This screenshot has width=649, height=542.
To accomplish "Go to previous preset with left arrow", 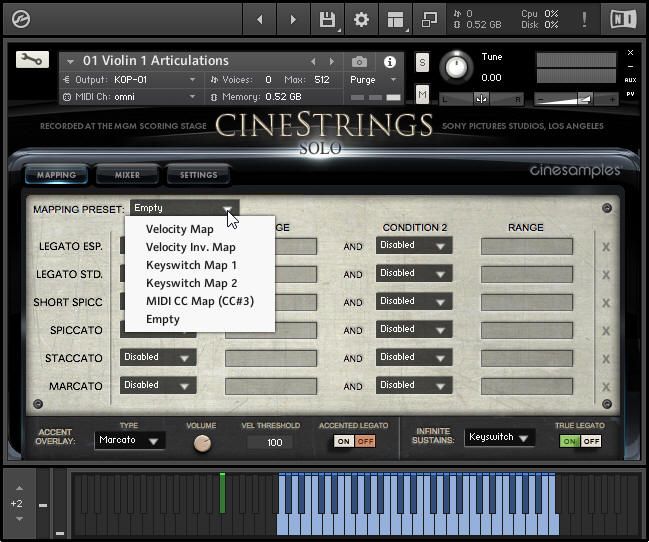I will tap(260, 19).
